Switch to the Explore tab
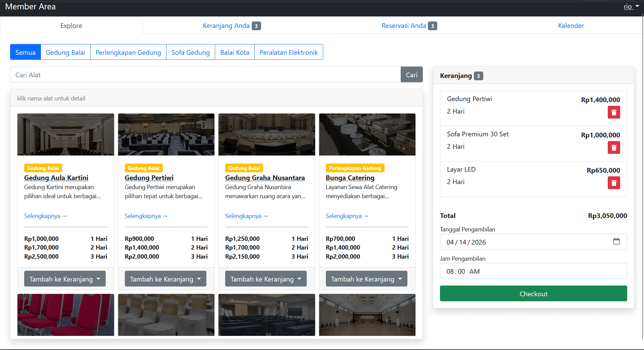Viewport: 644px width, 350px height. [x=71, y=26]
